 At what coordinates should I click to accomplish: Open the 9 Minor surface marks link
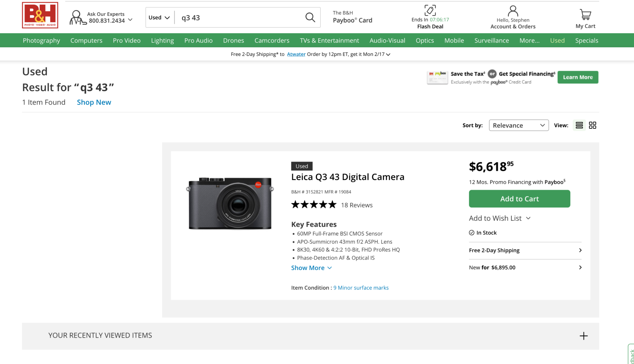(361, 288)
